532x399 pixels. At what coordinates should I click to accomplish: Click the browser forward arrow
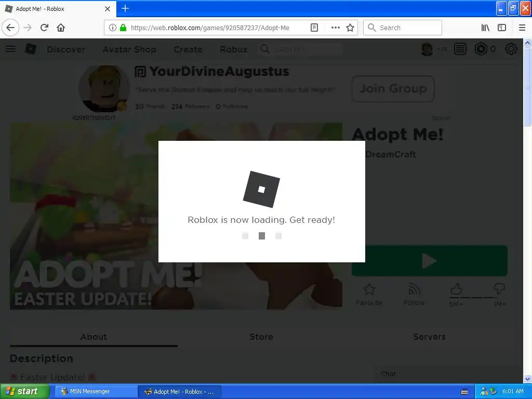pyautogui.click(x=28, y=28)
